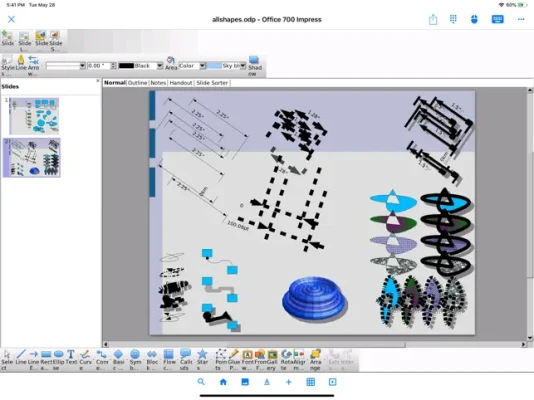Open the Slide Sorter tab

(x=212, y=83)
